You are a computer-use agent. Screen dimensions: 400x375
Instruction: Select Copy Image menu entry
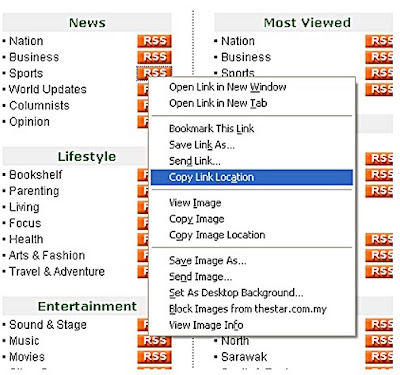pyautogui.click(x=252, y=219)
